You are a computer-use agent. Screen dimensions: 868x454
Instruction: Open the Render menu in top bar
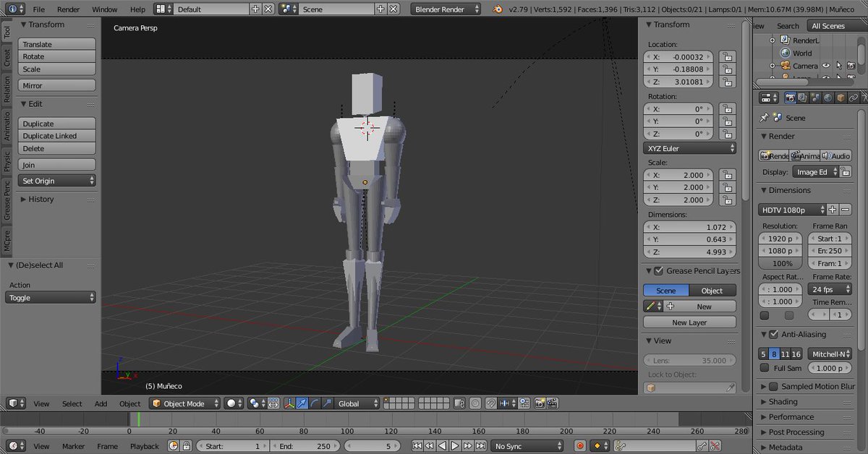(68, 9)
